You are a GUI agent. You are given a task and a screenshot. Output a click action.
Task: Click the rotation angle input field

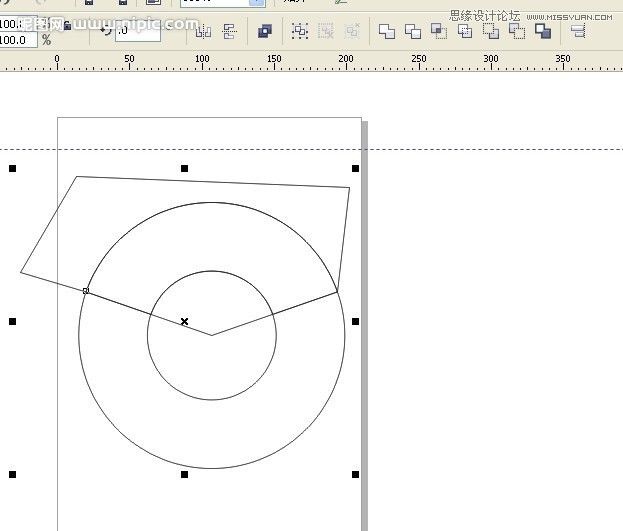(x=137, y=31)
